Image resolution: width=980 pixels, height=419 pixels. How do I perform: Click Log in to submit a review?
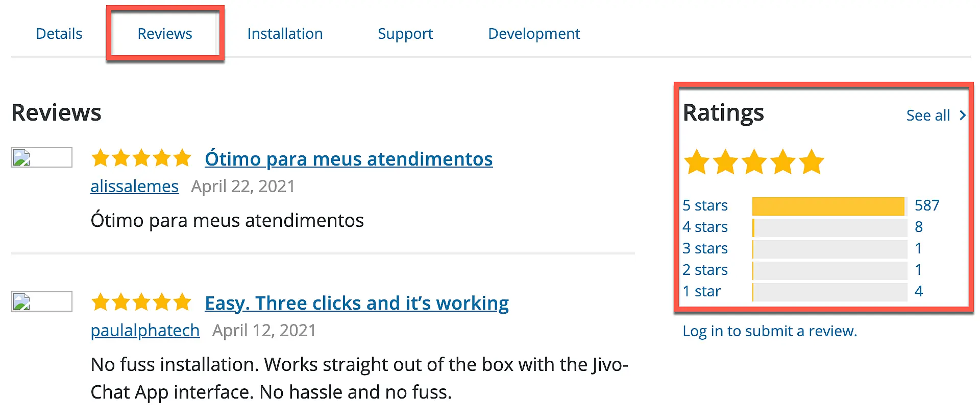(770, 331)
